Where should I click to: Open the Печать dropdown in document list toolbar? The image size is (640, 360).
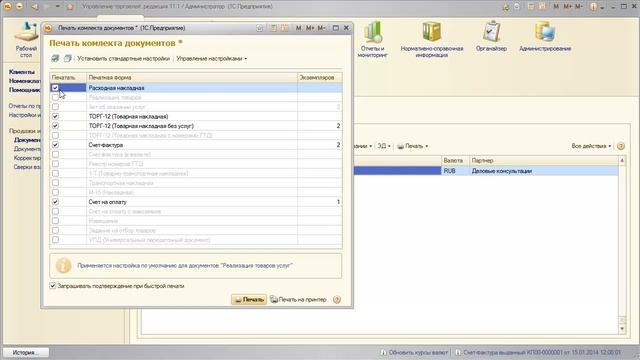(413, 146)
